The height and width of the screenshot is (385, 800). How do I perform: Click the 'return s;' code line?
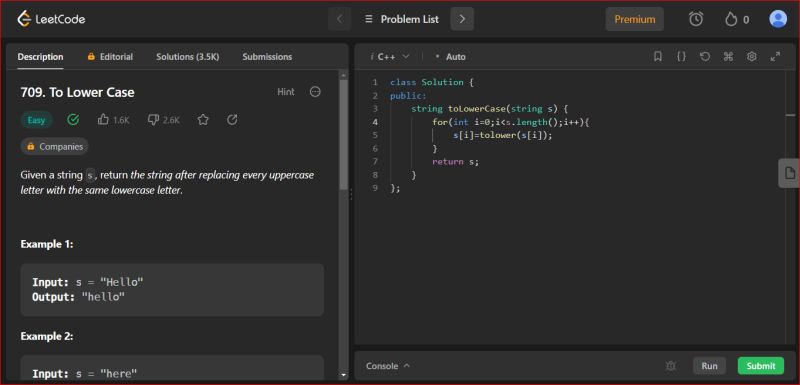click(x=456, y=162)
